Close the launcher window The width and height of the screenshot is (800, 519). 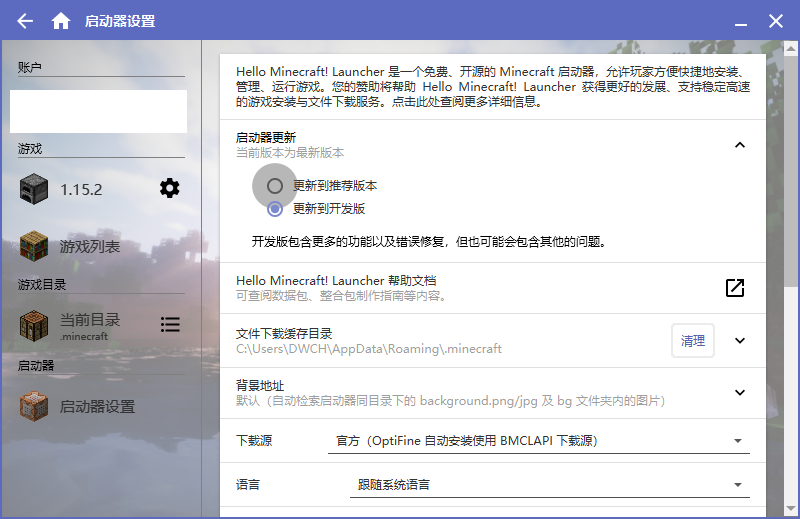(x=776, y=21)
